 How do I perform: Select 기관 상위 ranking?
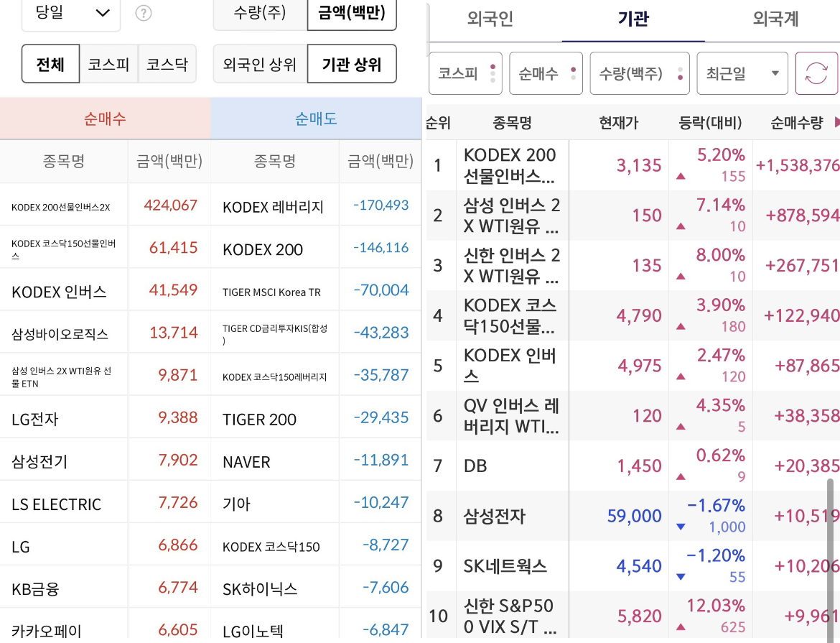click(x=352, y=64)
